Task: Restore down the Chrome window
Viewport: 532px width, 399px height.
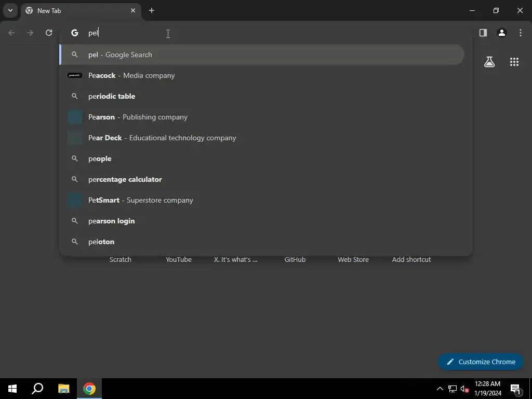Action: pos(496,10)
